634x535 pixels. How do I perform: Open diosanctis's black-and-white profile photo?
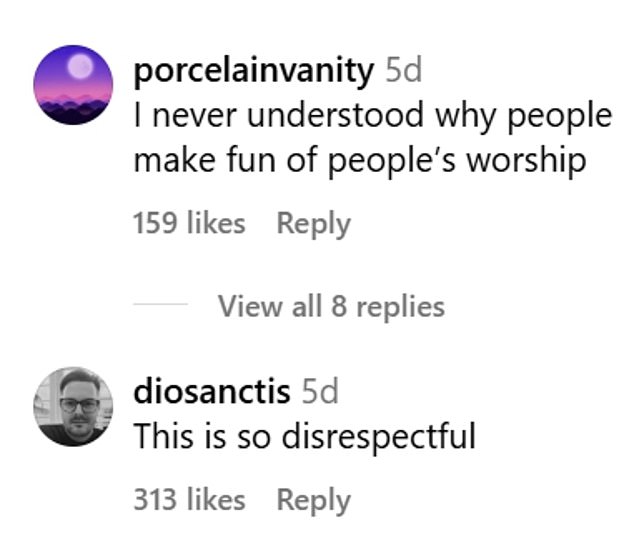click(73, 406)
